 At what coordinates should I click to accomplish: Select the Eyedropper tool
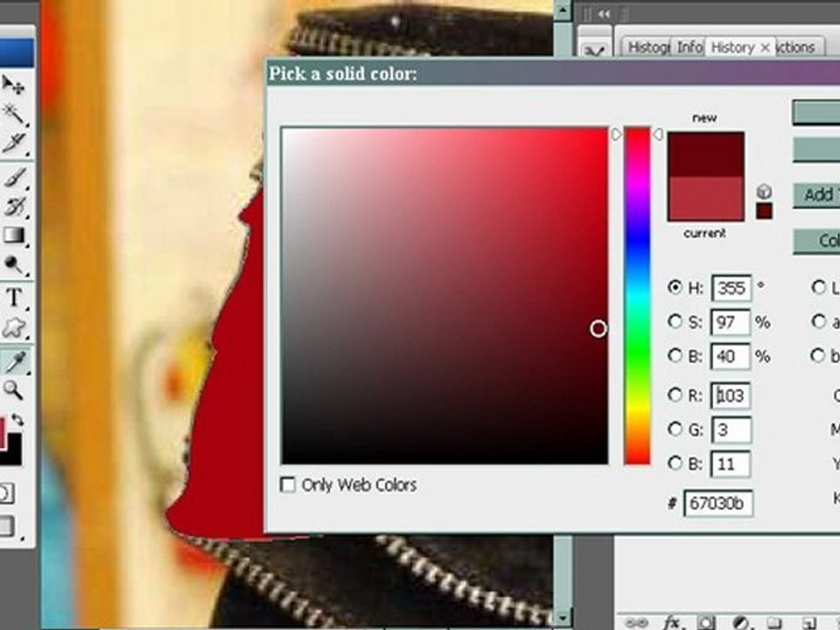click(x=15, y=361)
